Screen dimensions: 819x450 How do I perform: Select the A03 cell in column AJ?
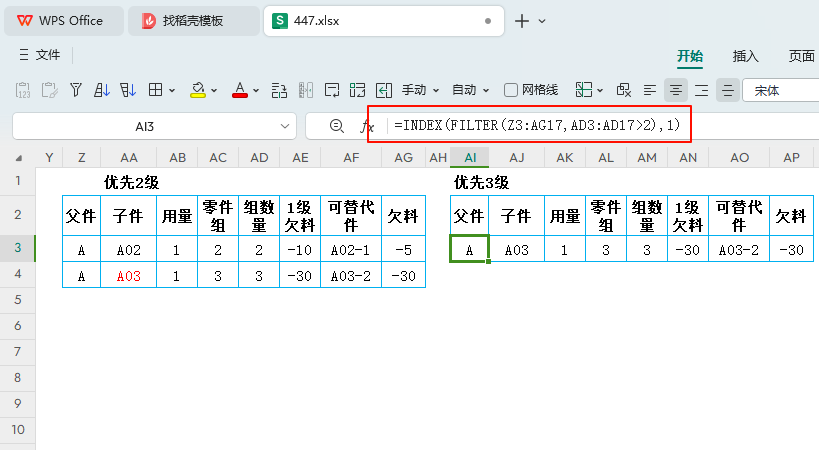point(517,250)
